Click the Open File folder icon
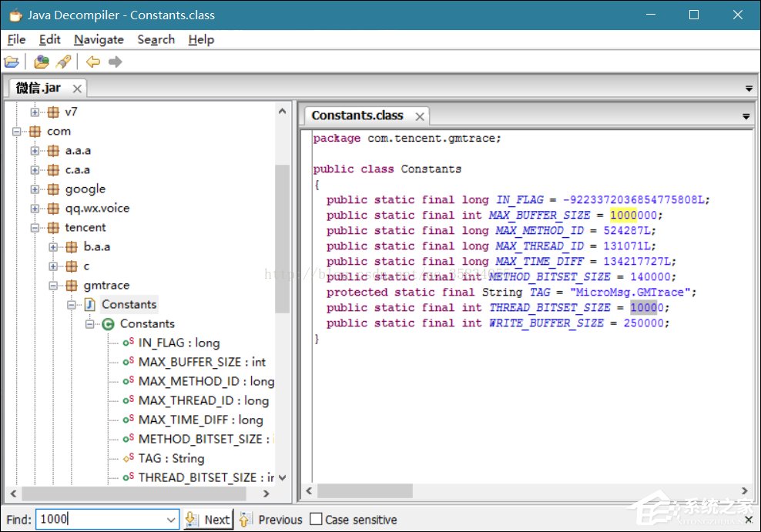The width and height of the screenshot is (761, 532). tap(12, 62)
